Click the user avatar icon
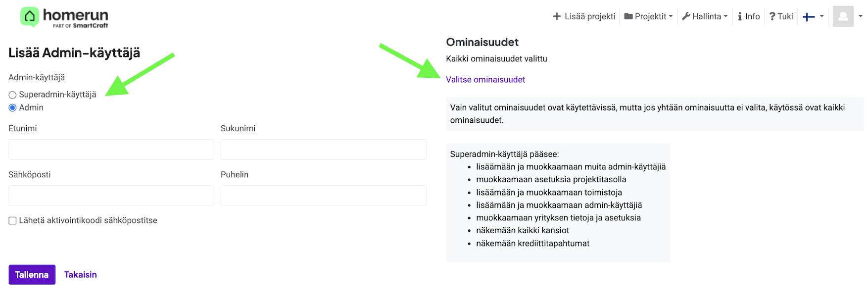This screenshot has width=868, height=307. tap(843, 16)
